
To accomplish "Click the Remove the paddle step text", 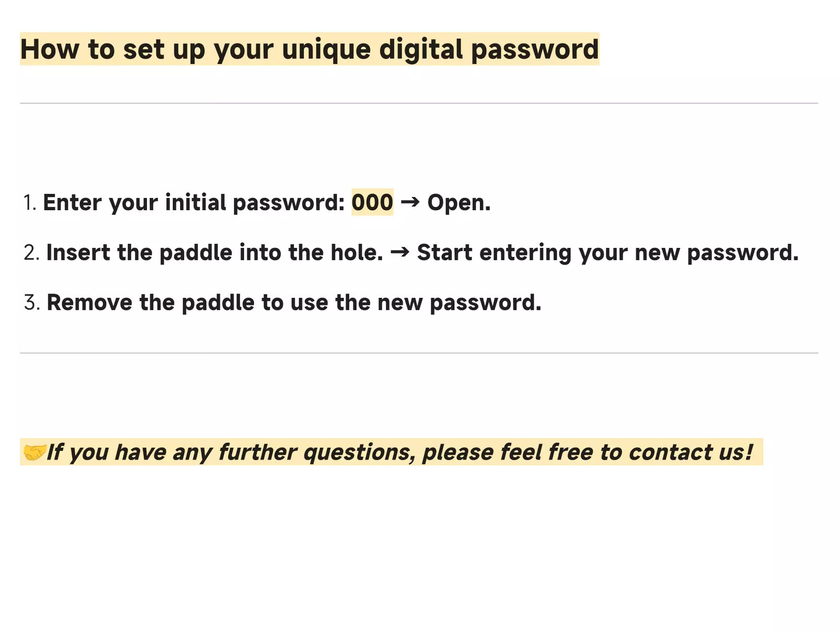I will click(293, 303).
